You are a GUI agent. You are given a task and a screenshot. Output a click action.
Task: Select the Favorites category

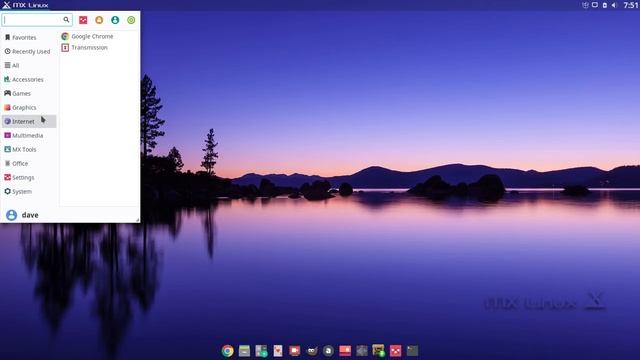click(x=29, y=38)
